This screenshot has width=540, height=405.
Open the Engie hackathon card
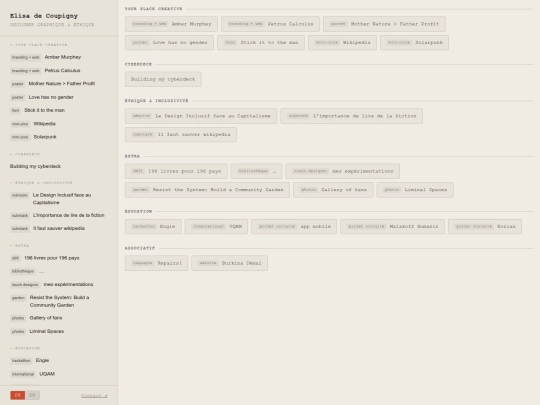point(153,226)
